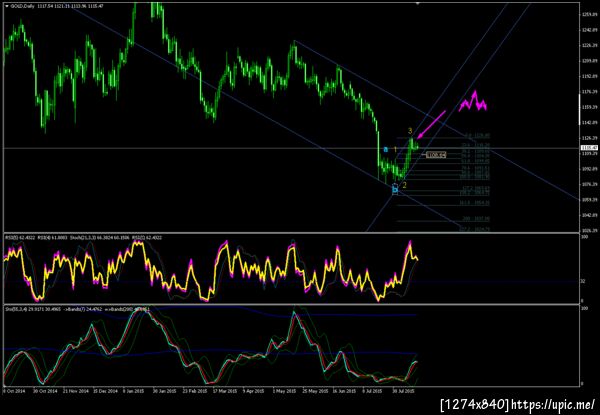Click the triangle arrow before GOLD,Daily title
The image size is (600, 415).
click(x=7, y=7)
